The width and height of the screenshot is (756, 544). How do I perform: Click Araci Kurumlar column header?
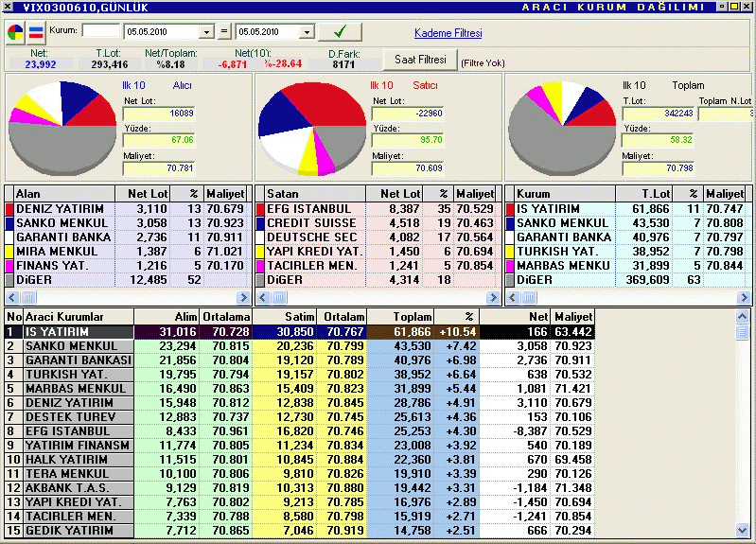click(79, 317)
